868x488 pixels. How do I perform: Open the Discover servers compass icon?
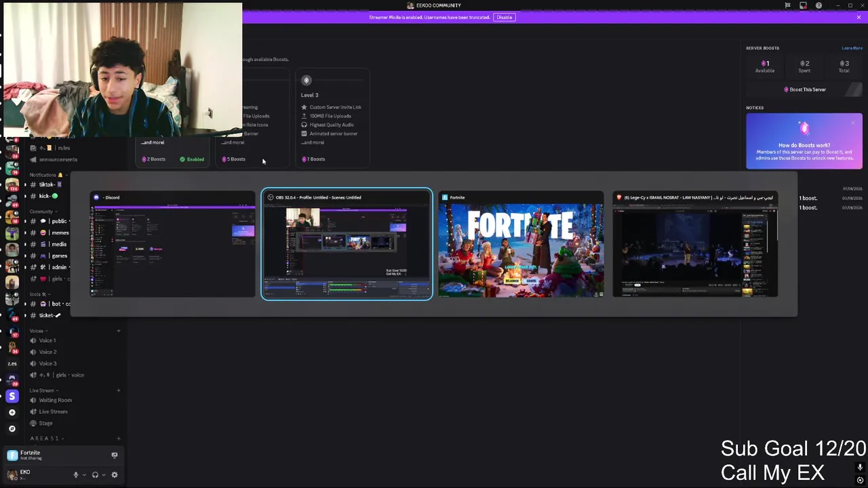(x=12, y=428)
